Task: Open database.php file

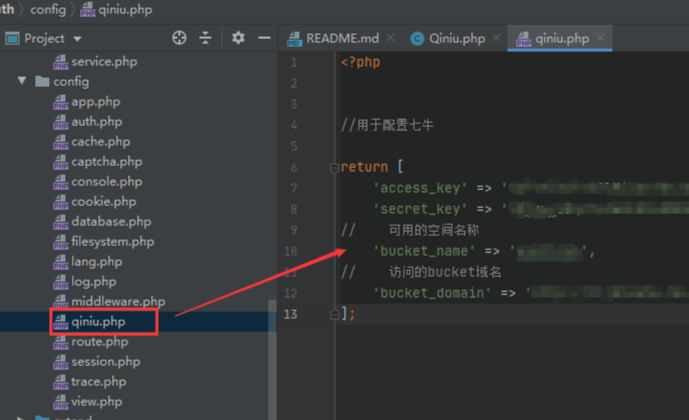Action: [x=111, y=222]
